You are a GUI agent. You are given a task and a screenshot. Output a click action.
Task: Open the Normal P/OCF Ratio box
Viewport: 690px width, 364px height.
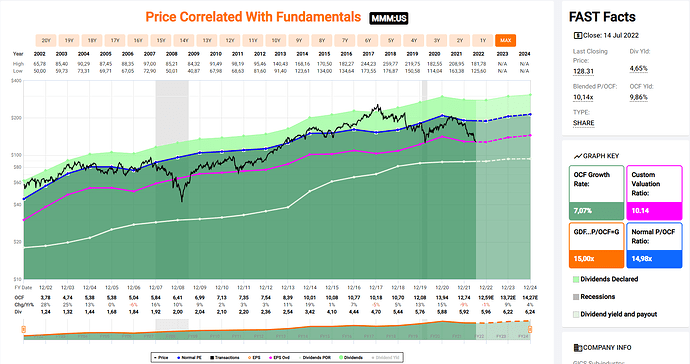[x=654, y=246]
